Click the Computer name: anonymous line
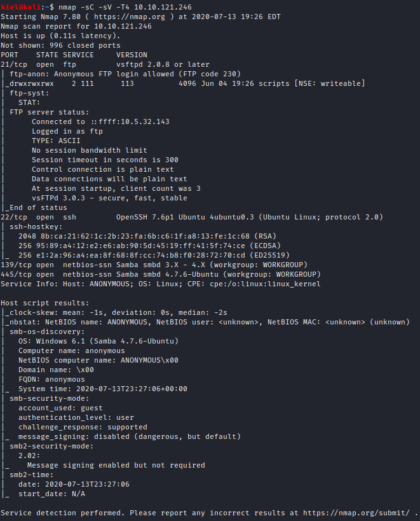 [72, 351]
